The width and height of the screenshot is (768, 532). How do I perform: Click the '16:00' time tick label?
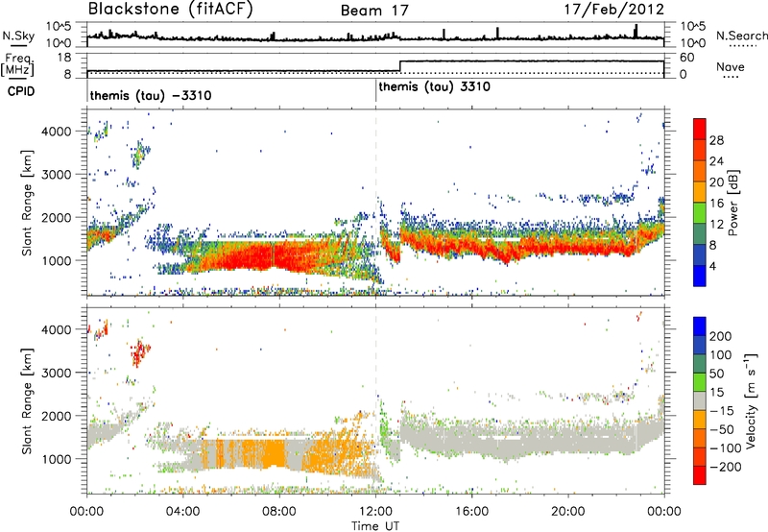[x=471, y=512]
